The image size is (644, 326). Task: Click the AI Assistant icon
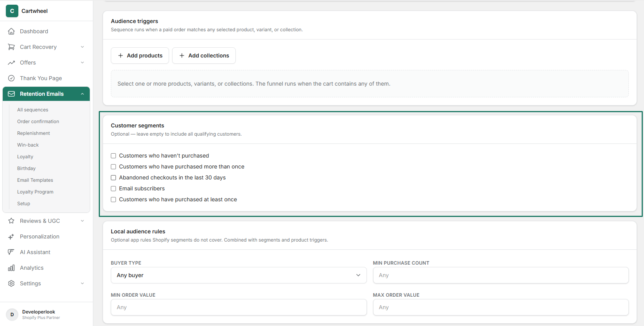[x=11, y=252]
